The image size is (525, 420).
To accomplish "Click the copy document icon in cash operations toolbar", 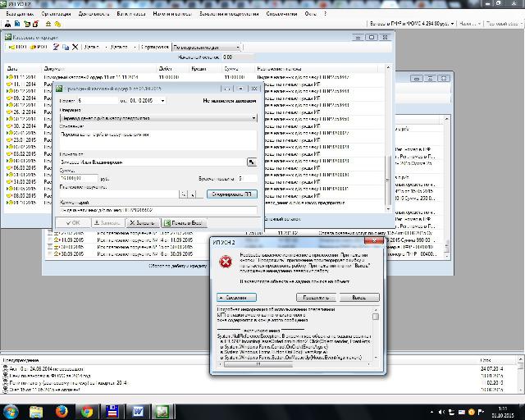I will 66,48.
